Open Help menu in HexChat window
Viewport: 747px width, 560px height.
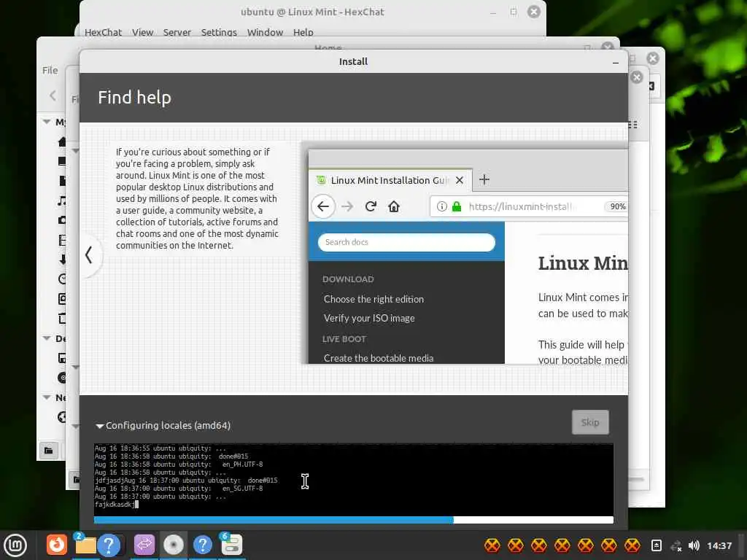pyautogui.click(x=303, y=32)
